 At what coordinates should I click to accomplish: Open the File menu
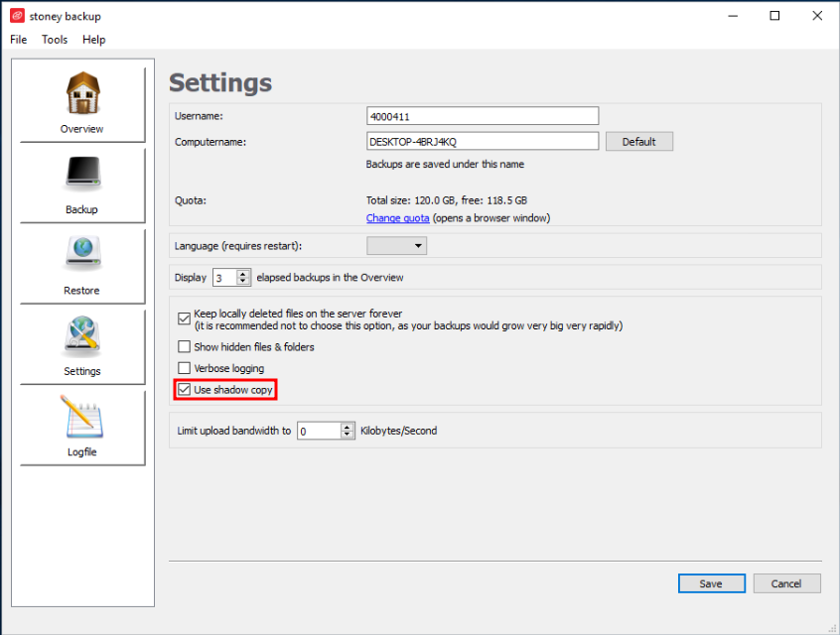pos(18,40)
